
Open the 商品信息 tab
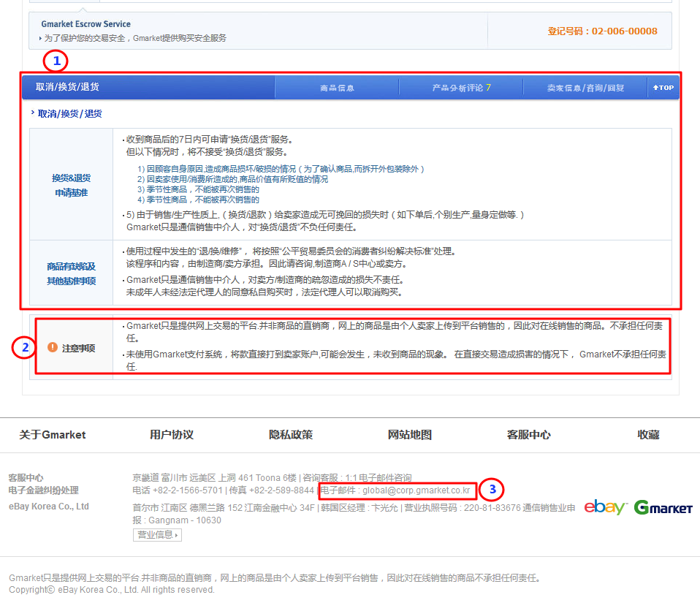[337, 88]
